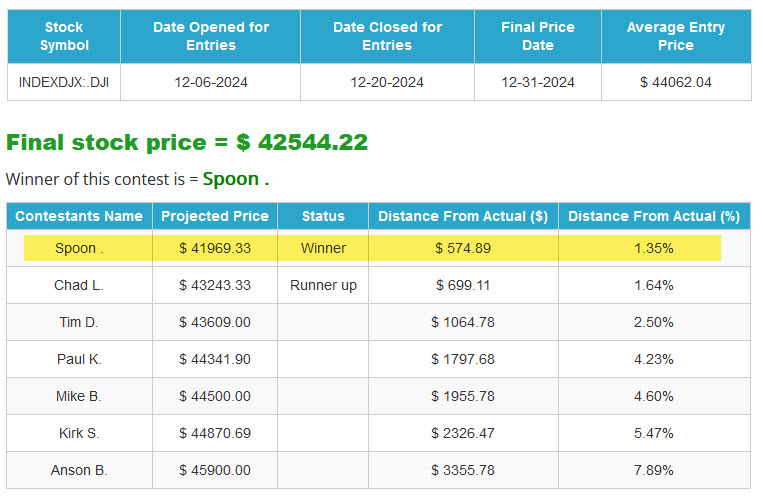Click Distance From Actual (%) header
Screen dimensions: 763x501
pyautogui.click(x=654, y=216)
